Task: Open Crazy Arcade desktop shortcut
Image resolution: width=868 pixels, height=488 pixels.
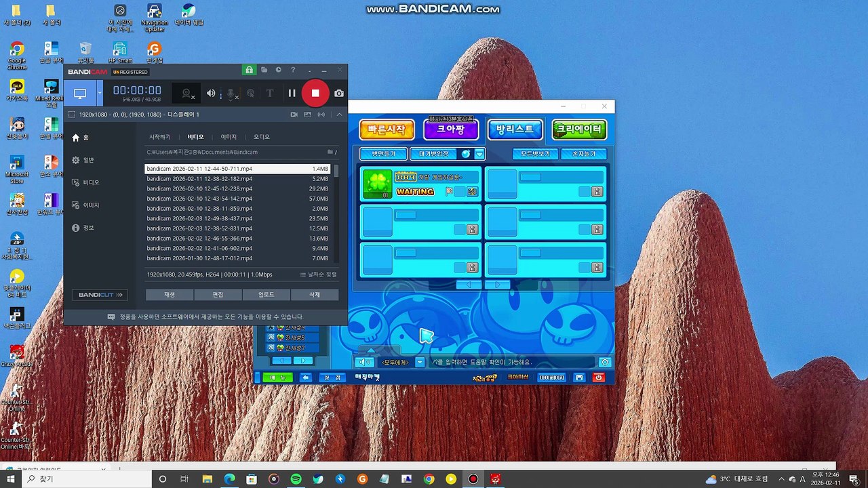Action: pos(16,357)
